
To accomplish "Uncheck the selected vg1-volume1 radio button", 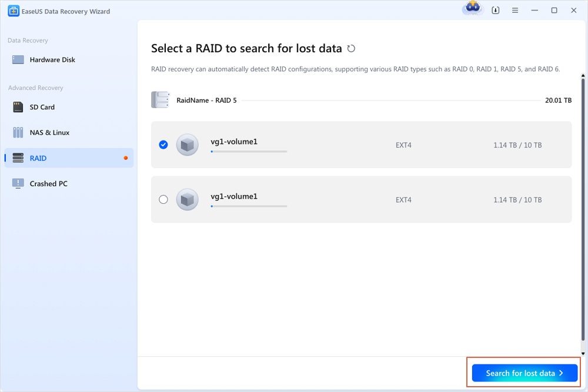I will [163, 145].
